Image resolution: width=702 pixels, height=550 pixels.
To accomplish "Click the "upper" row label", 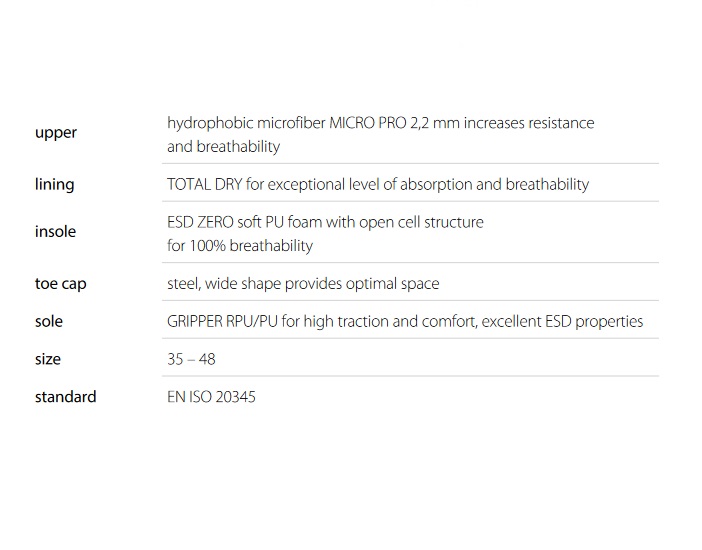I will [x=56, y=133].
